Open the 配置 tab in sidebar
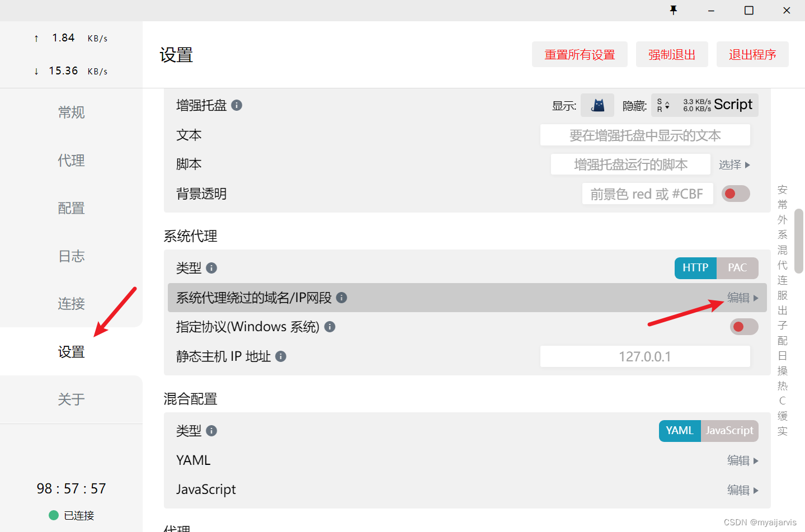The width and height of the screenshot is (805, 532). [71, 208]
